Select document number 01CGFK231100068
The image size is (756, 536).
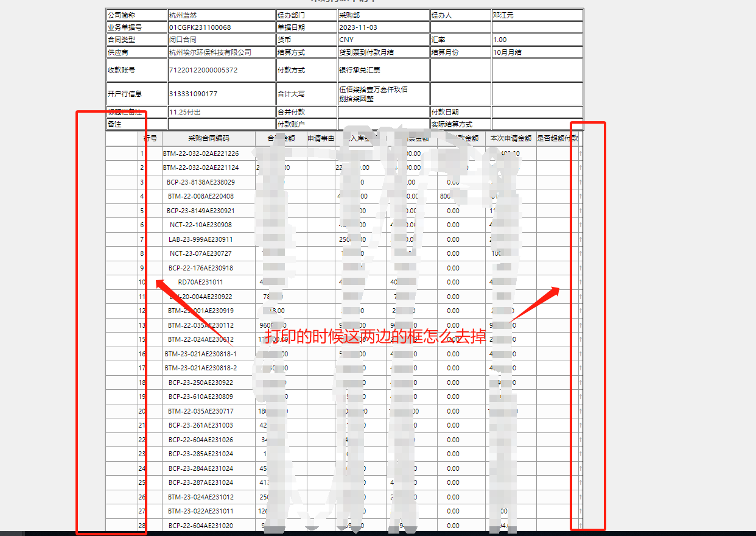click(x=200, y=27)
